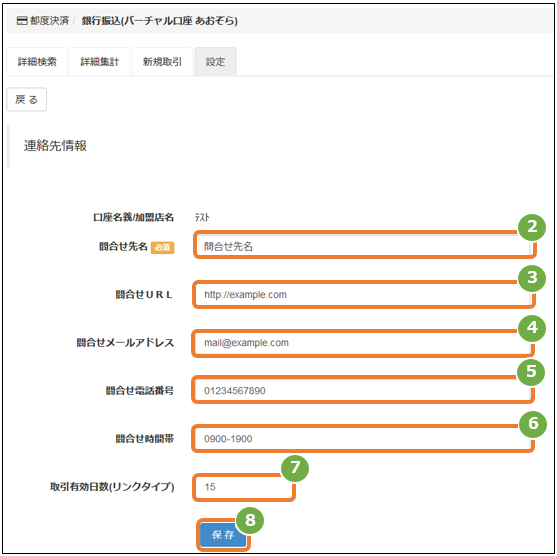Open the 都度決済 breadcrumb link
Screen dimensions: 557x556
[49, 21]
